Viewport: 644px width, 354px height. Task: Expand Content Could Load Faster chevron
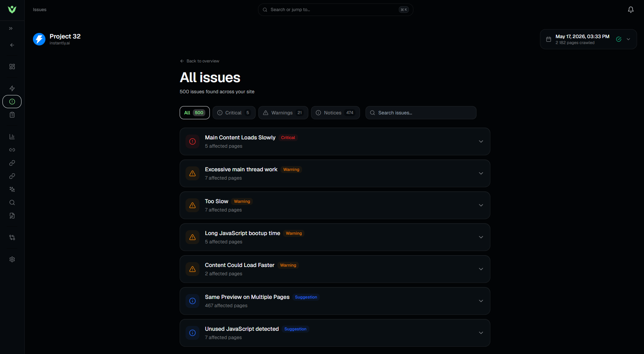pyautogui.click(x=481, y=269)
